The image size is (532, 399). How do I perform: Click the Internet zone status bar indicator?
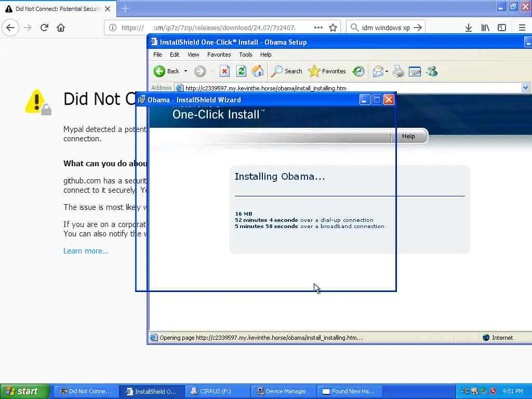pos(498,338)
